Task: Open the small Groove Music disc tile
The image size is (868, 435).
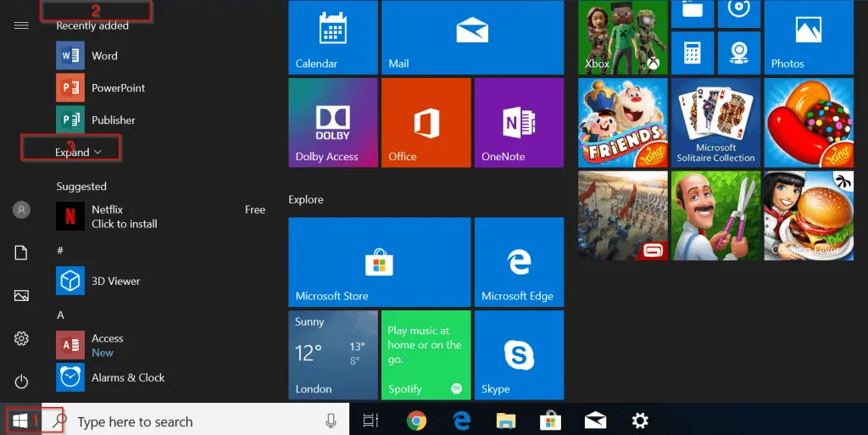Action: [739, 14]
